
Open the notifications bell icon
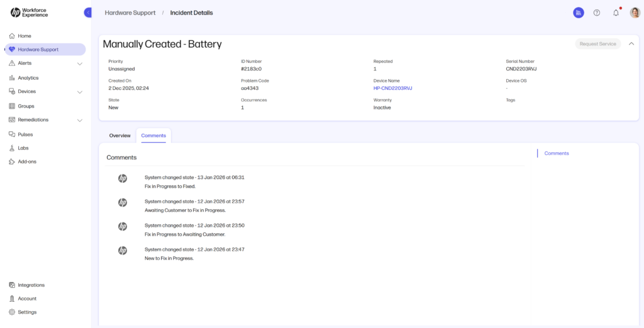(616, 13)
